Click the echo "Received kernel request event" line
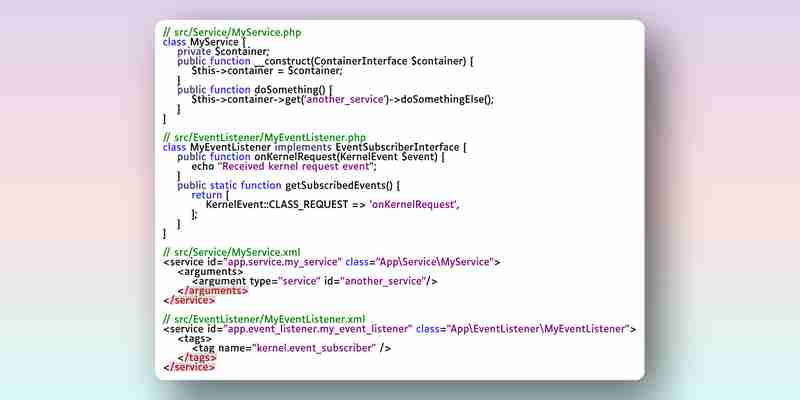This screenshot has width=800, height=400. (x=284, y=166)
